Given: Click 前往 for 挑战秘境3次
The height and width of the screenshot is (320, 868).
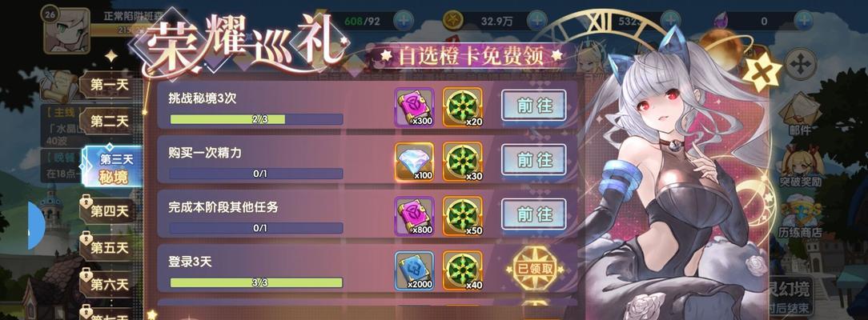Looking at the screenshot, I should [533, 106].
